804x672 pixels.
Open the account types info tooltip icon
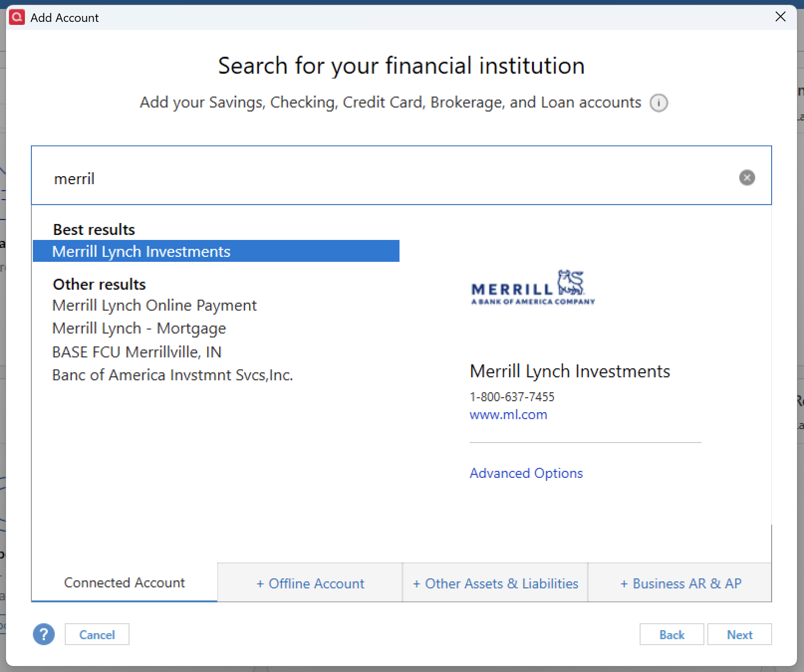point(659,103)
